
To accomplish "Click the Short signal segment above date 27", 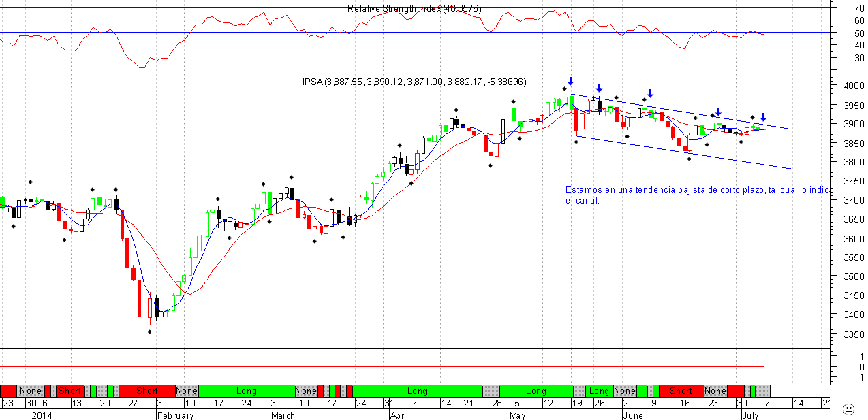I will coord(147,391).
